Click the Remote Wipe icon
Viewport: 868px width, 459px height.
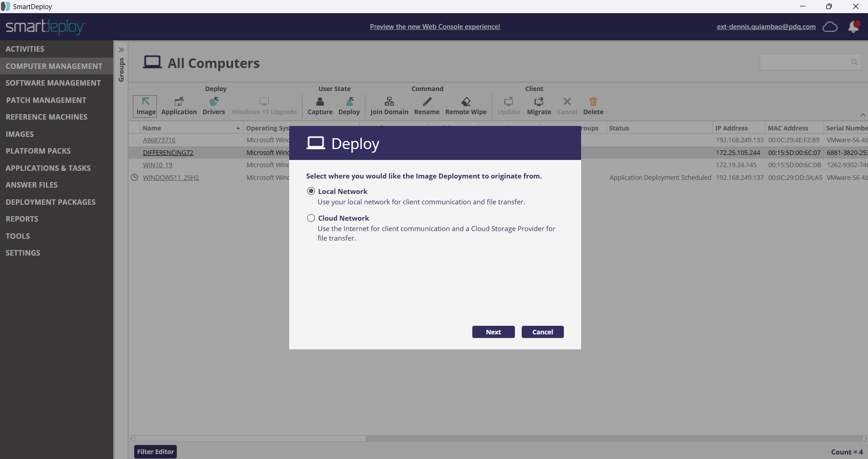[466, 102]
